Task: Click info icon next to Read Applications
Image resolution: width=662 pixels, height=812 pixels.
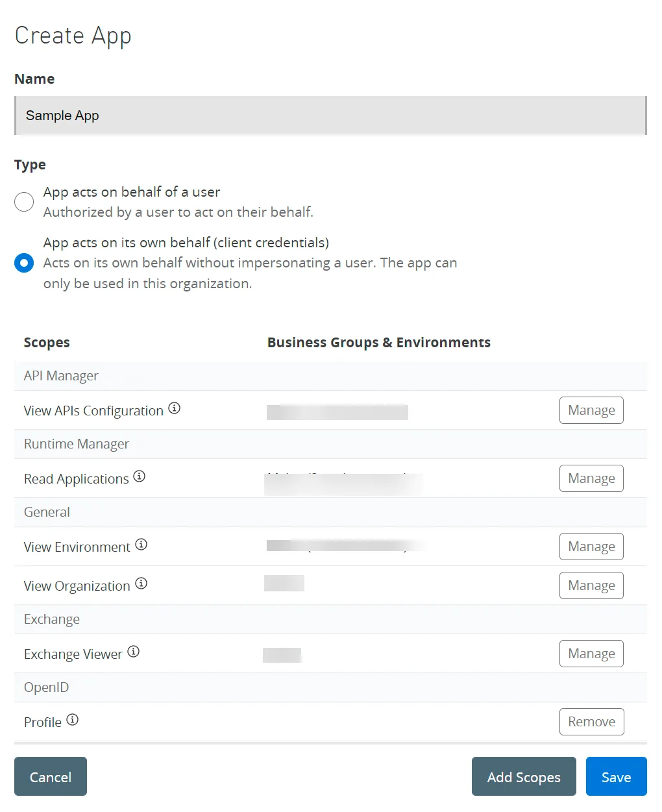Action: [139, 476]
